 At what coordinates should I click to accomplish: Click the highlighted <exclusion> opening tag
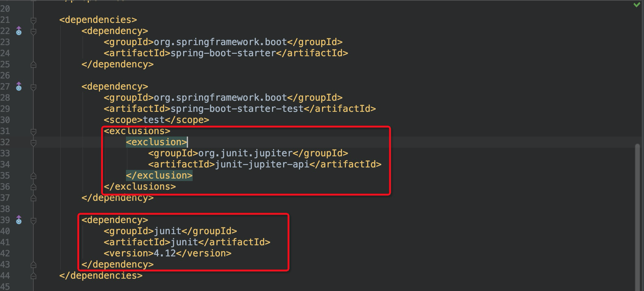coord(157,142)
